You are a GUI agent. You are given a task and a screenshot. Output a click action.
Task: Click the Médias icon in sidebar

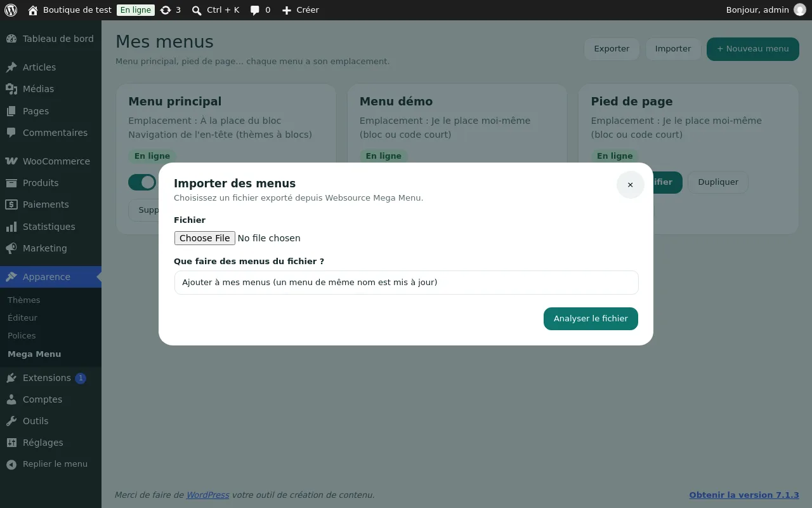pyautogui.click(x=11, y=89)
